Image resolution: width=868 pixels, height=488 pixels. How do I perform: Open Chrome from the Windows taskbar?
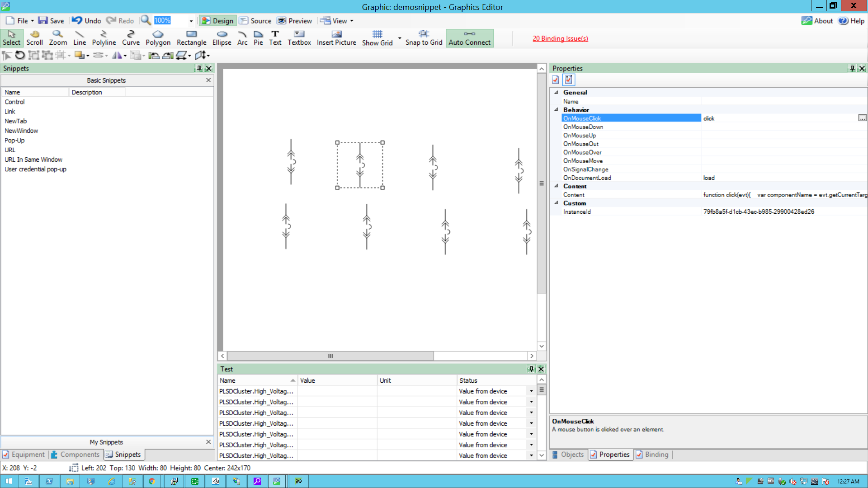(152, 481)
